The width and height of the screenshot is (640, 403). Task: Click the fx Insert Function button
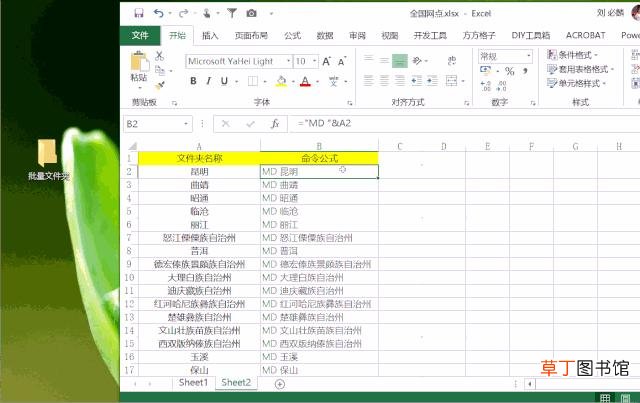(275, 124)
